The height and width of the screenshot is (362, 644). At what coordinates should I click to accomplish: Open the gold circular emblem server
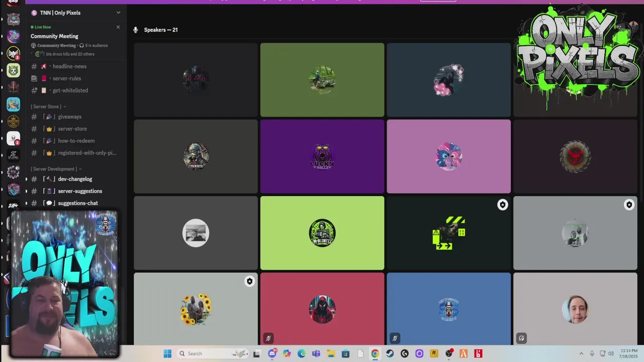14,121
